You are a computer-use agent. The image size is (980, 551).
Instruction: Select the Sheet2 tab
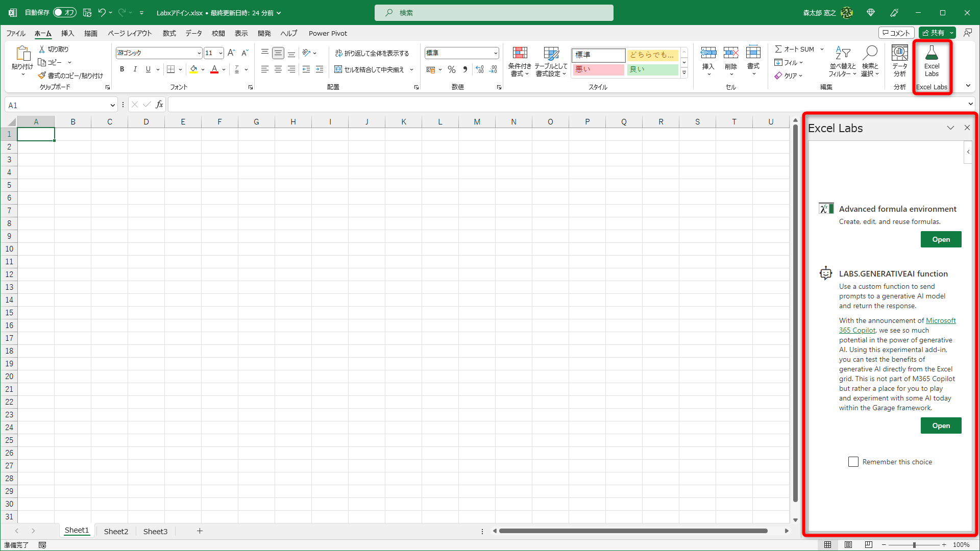click(x=116, y=531)
